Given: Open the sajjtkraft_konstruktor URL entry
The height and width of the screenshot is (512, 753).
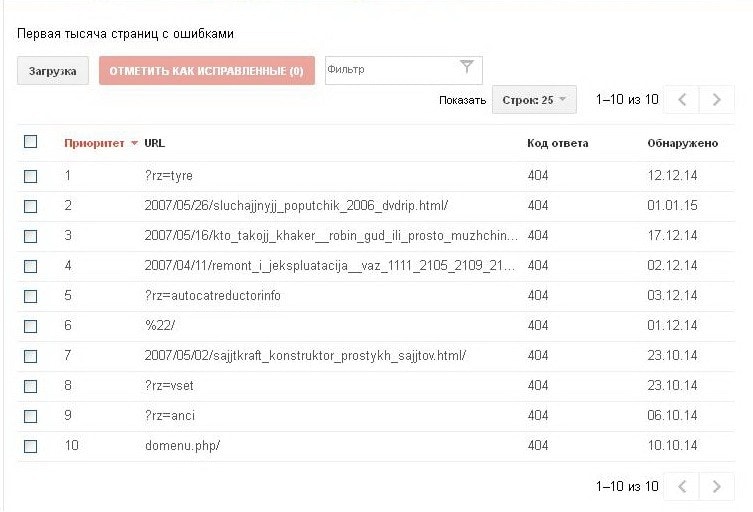Looking at the screenshot, I should click(x=305, y=356).
